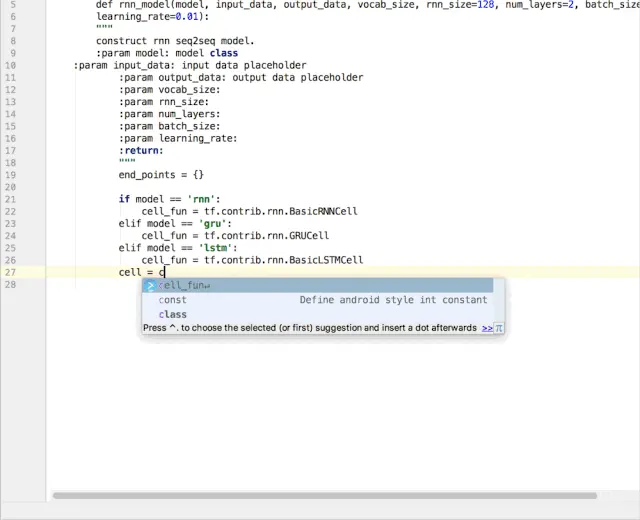
Task: Click 'tf.contrib.rnn.GRUCell' on line 24
Action: (267, 236)
